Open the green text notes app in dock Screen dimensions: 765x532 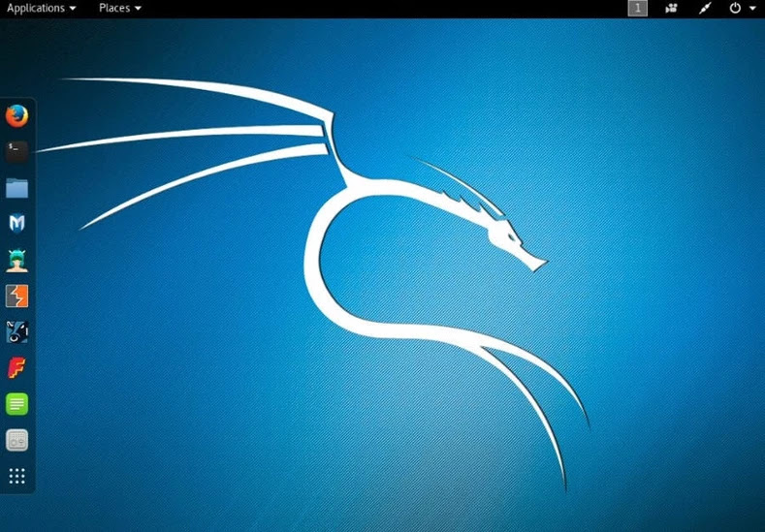[16, 404]
